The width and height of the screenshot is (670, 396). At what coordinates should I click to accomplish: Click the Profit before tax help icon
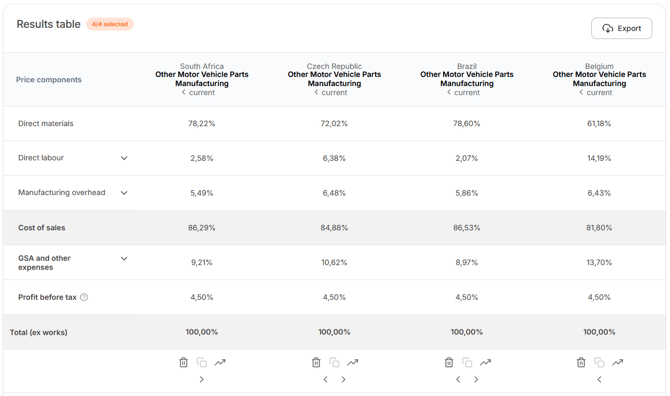pos(84,297)
